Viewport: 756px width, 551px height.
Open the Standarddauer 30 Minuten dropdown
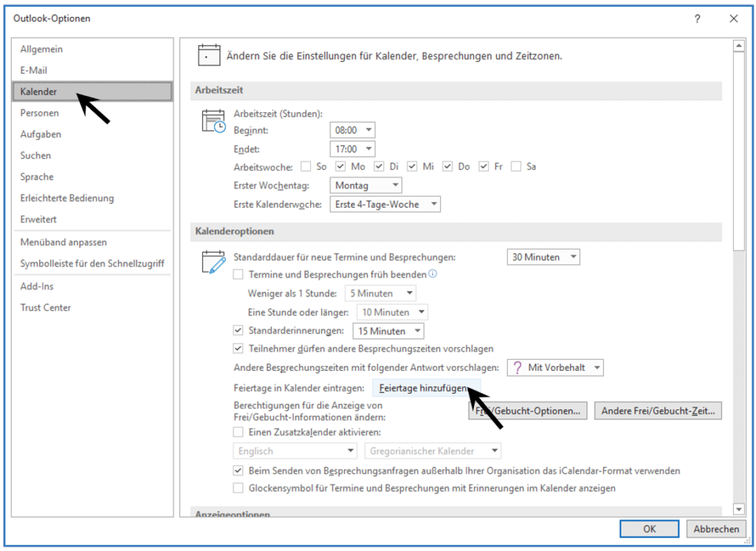[543, 257]
